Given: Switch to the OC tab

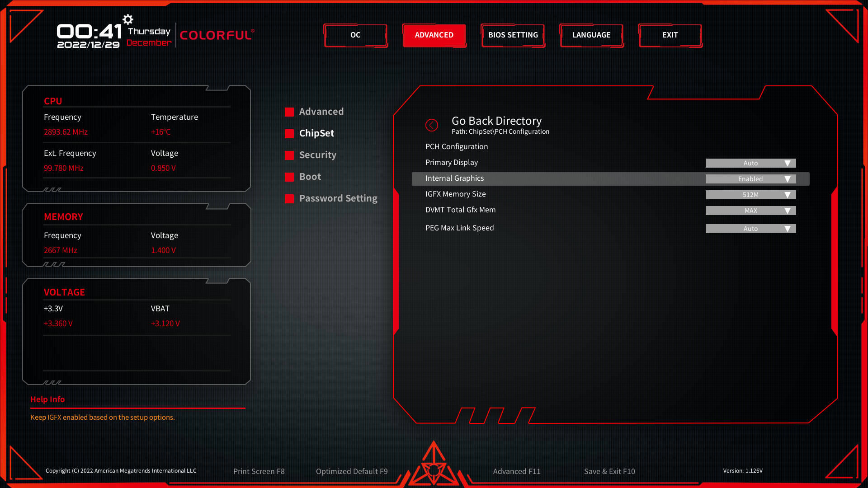Looking at the screenshot, I should 355,35.
